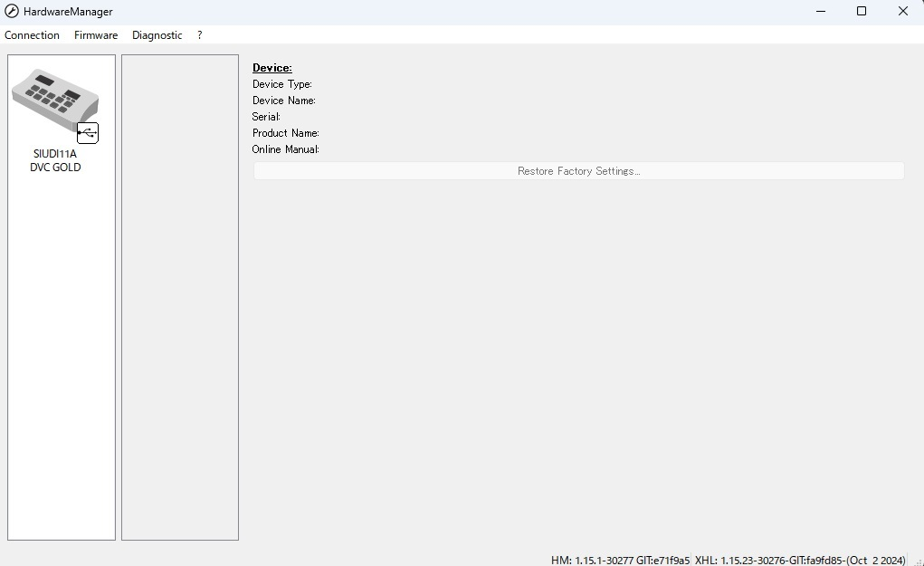The height and width of the screenshot is (566, 924).
Task: Open the Firmware menu
Action: [96, 35]
